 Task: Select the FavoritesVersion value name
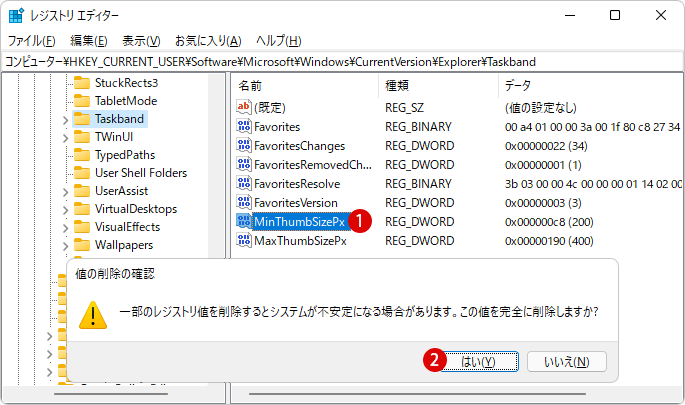coord(296,203)
